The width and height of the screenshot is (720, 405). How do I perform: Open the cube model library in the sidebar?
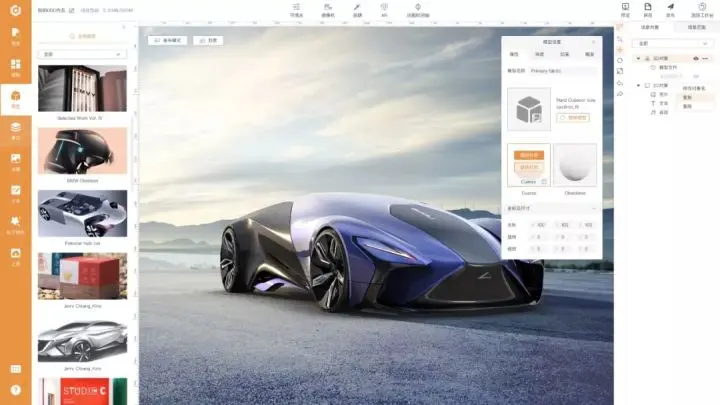pyautogui.click(x=15, y=97)
